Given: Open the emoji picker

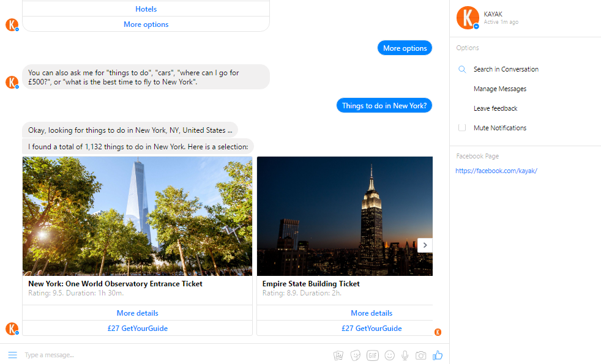Looking at the screenshot, I should pyautogui.click(x=389, y=355).
